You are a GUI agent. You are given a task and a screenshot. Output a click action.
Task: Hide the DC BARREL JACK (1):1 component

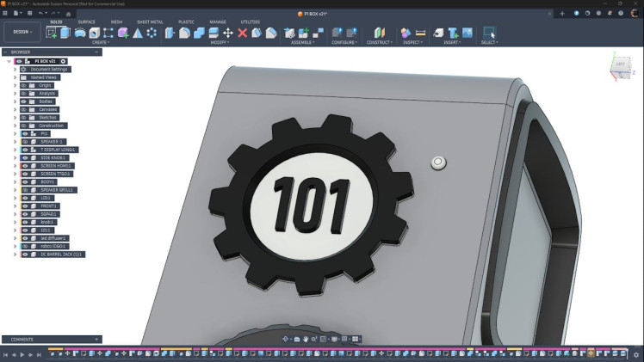pyautogui.click(x=25, y=255)
